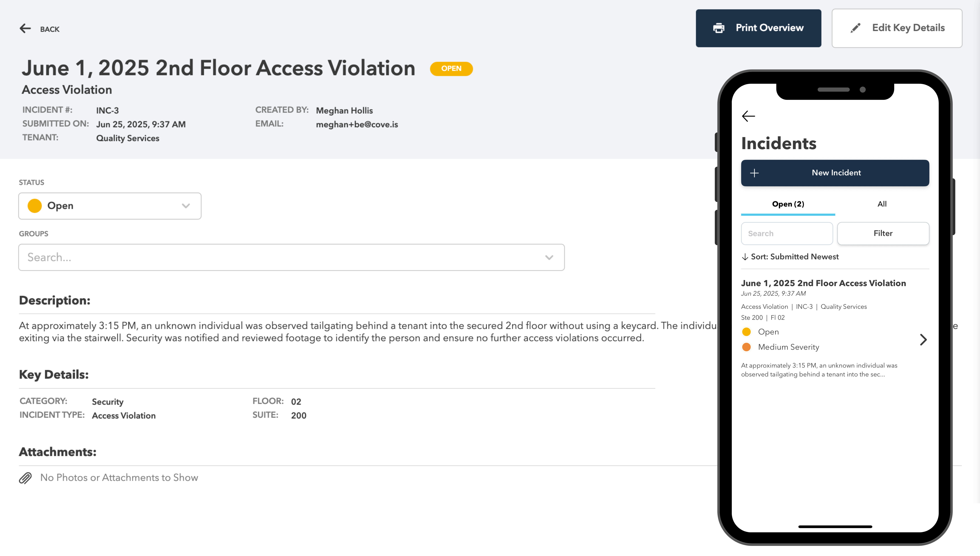Click the BACK link text
980x556 pixels.
coord(50,29)
